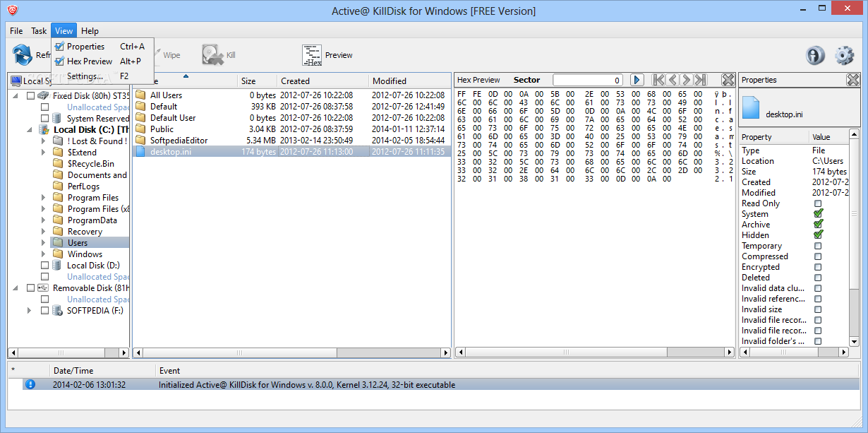Image resolution: width=868 pixels, height=433 pixels.
Task: Click the SOFTPEDIA (F:) volume icon
Action: [58, 310]
